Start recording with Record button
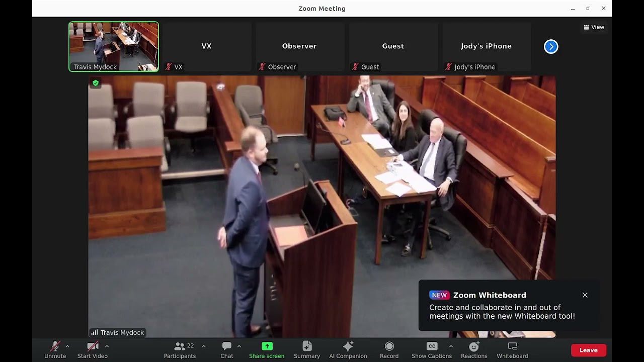Screen dimensions: 644x362 (x=389, y=350)
